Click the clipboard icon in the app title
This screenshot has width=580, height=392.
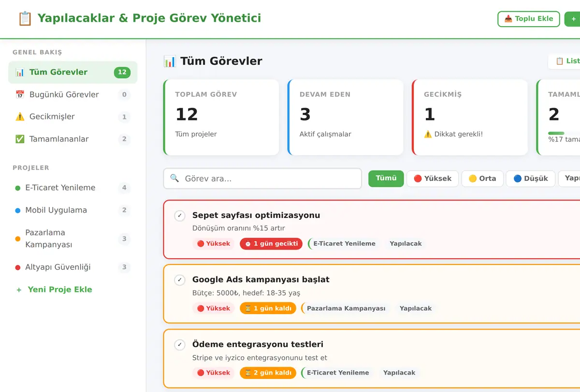tap(25, 18)
